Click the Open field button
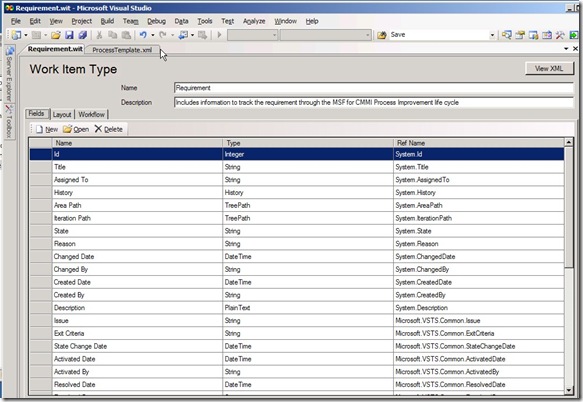583x402 pixels. pos(76,129)
